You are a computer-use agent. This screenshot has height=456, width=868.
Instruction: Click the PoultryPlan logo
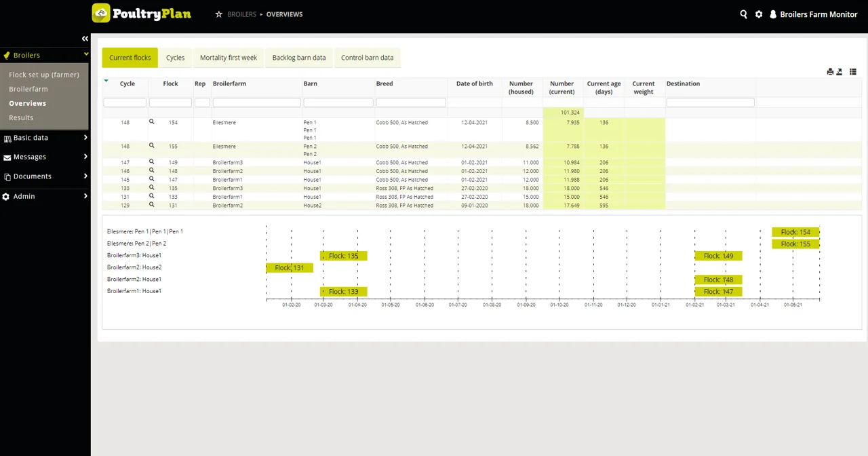click(x=142, y=14)
